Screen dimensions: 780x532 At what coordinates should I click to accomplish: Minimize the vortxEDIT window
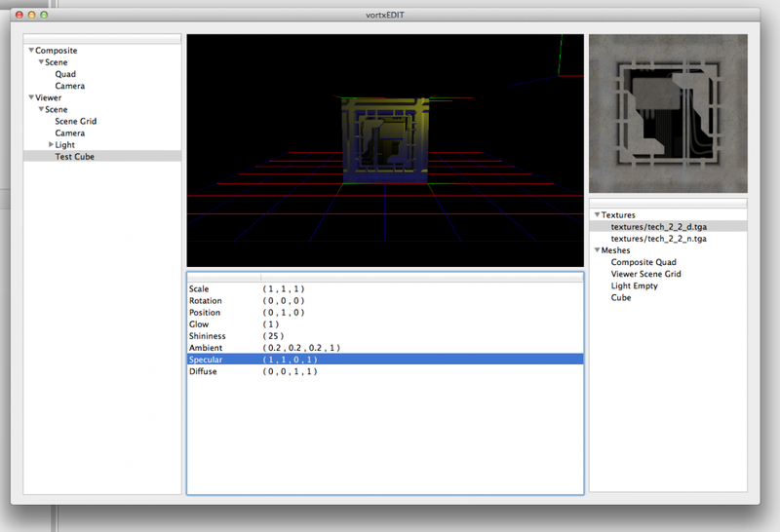point(31,15)
